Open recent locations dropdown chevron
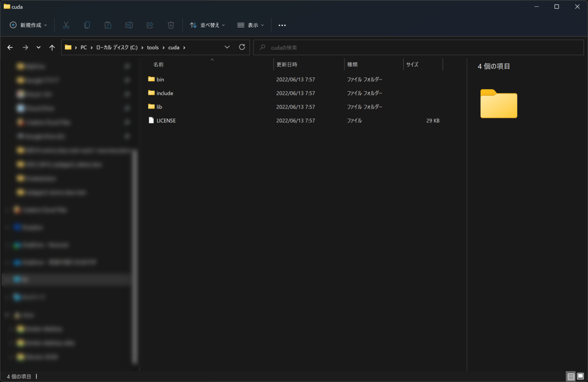Screen dimensions: 588x382 (39, 48)
